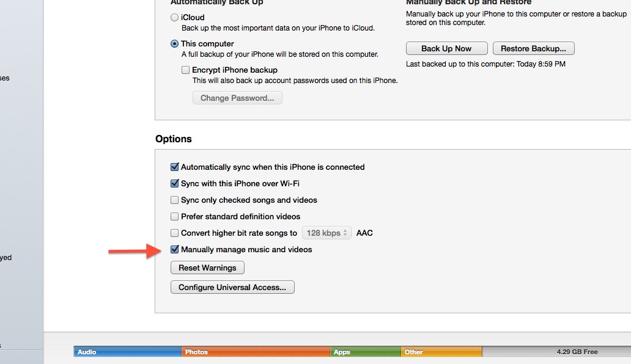Image resolution: width=631 pixels, height=364 pixels.
Task: Open the 128 kbps bit rate dropdown
Action: point(328,233)
